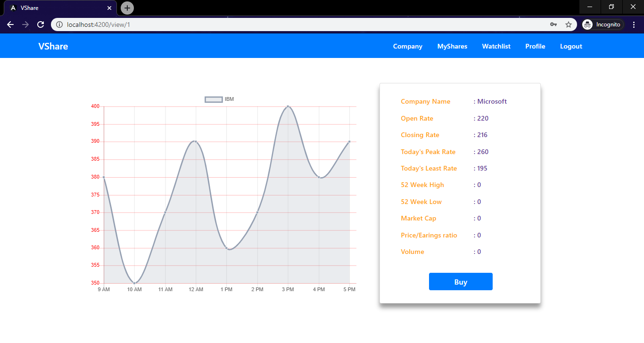Screen dimensions: 644x343
Task: Toggle the IBM legend color box
Action: coord(214,99)
